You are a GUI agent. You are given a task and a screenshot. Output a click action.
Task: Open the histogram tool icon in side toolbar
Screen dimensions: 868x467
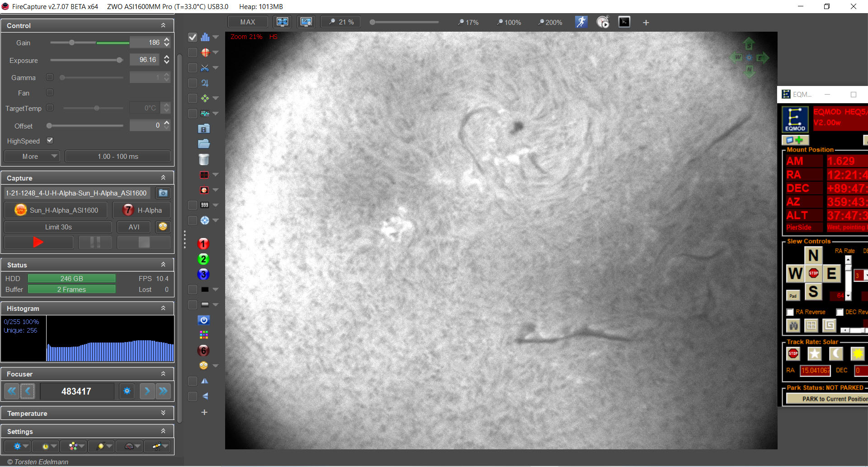[x=205, y=38]
